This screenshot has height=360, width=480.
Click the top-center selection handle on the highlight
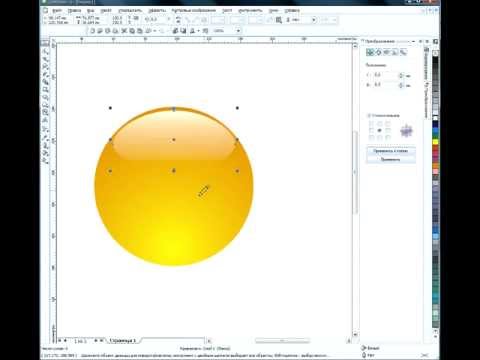174,109
